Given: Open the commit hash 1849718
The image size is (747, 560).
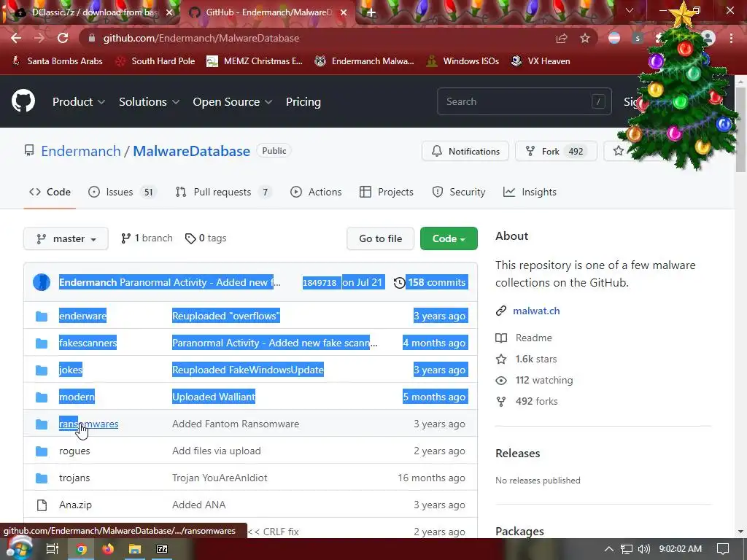Looking at the screenshot, I should point(320,282).
